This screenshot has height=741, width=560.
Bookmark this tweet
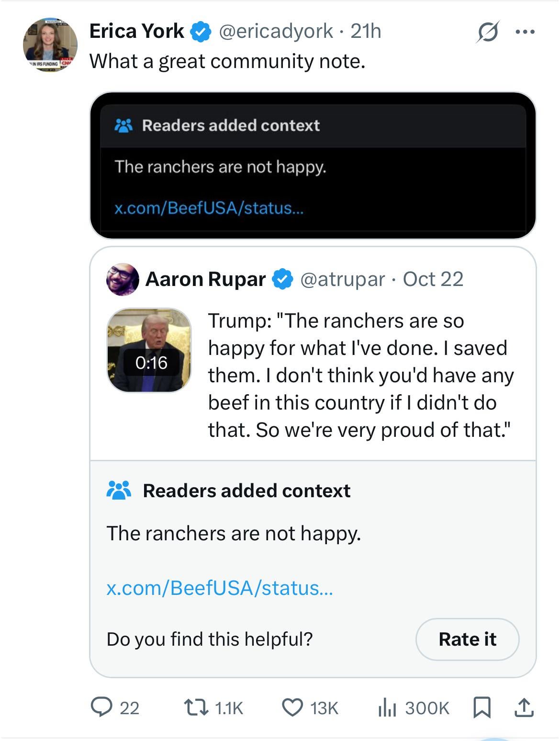pyautogui.click(x=482, y=707)
